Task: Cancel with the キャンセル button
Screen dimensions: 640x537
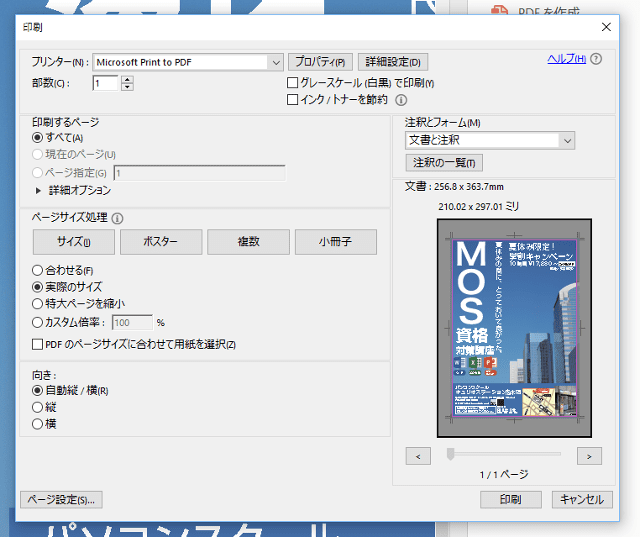Action: (x=582, y=499)
